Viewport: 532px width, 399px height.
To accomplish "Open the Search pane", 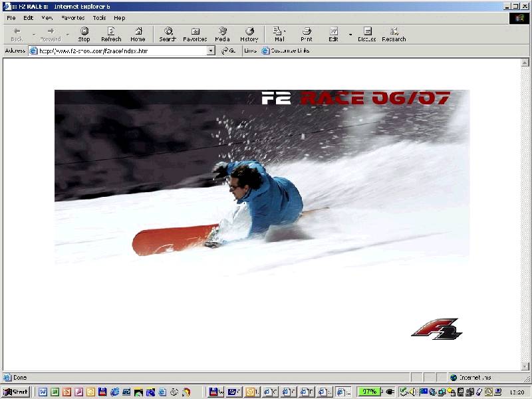I will [168, 34].
